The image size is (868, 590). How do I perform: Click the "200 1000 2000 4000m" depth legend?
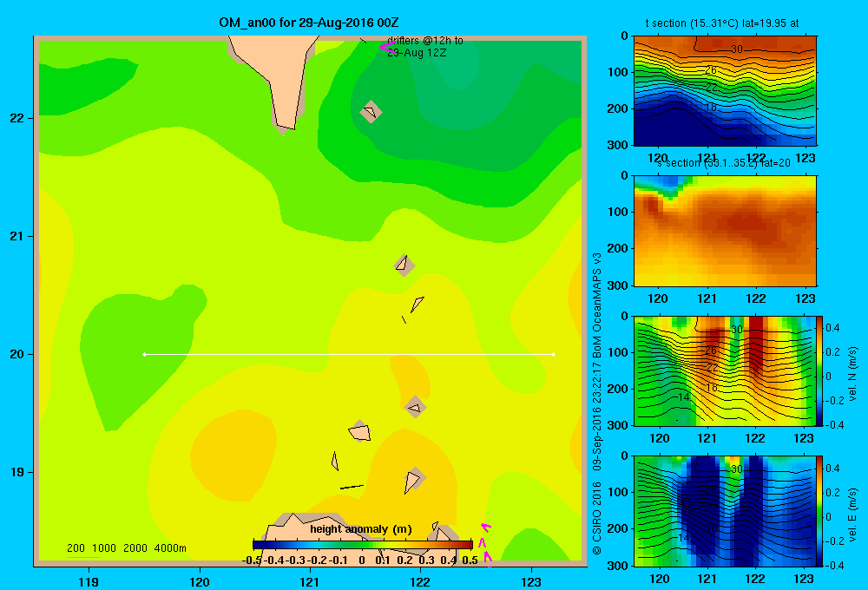pyautogui.click(x=126, y=548)
